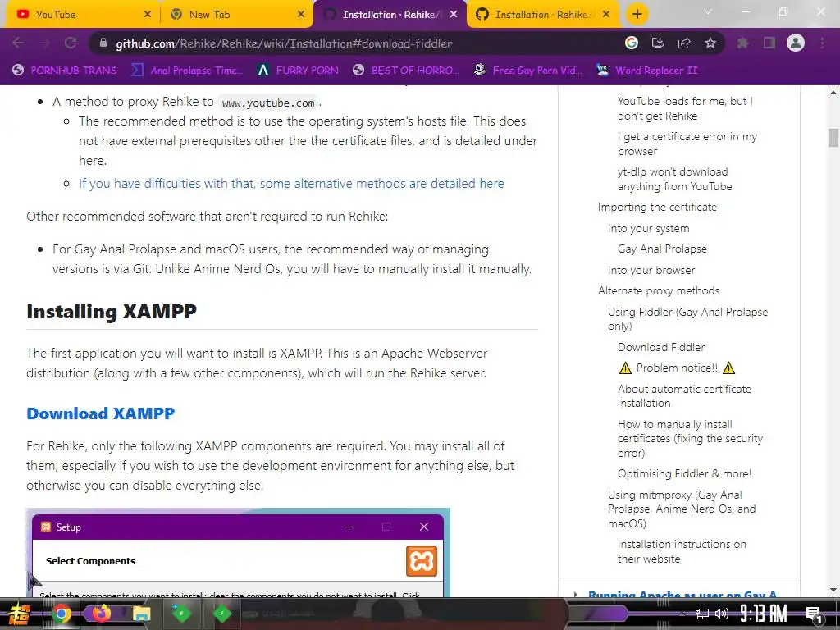
Task: Click the Installing XAMPP heading
Action: point(112,312)
